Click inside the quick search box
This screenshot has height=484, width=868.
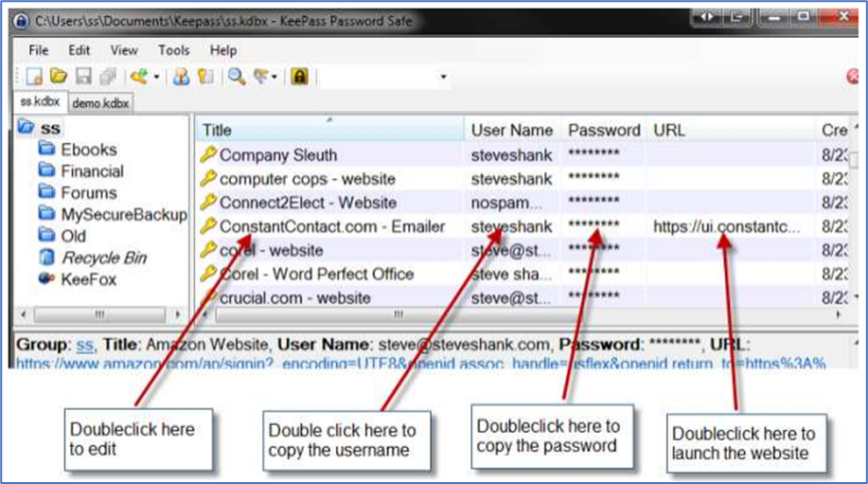380,77
